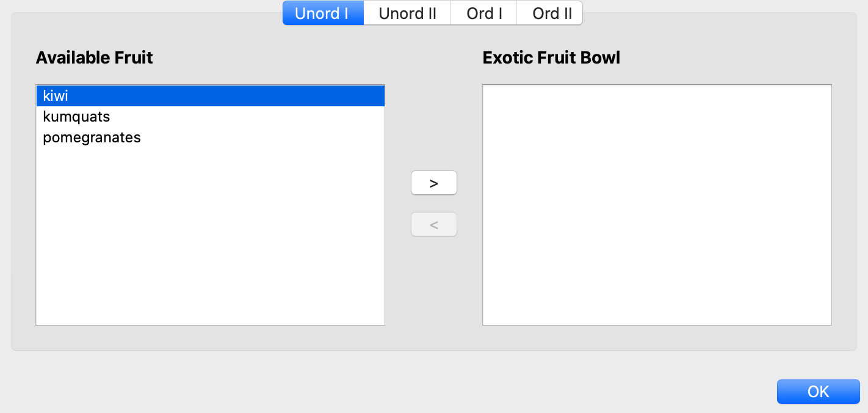The width and height of the screenshot is (868, 413).
Task: Remove fruit using the < button
Action: pos(433,224)
